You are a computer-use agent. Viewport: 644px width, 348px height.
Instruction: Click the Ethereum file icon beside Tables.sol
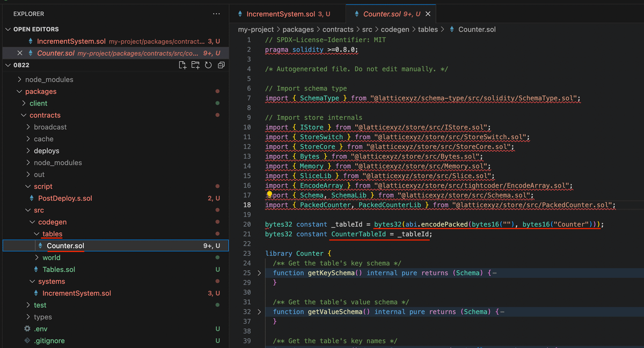pos(36,270)
